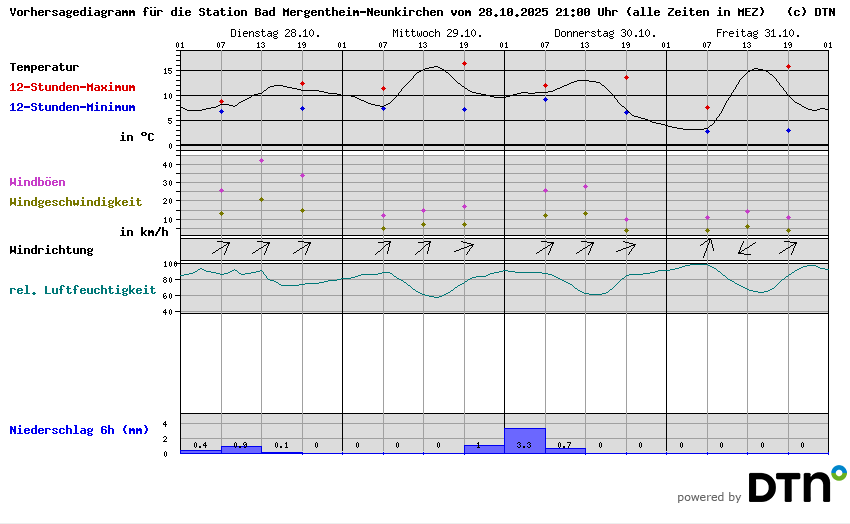Click the blue minimum marker on Friday evening
850x524 pixels.
[x=788, y=130]
